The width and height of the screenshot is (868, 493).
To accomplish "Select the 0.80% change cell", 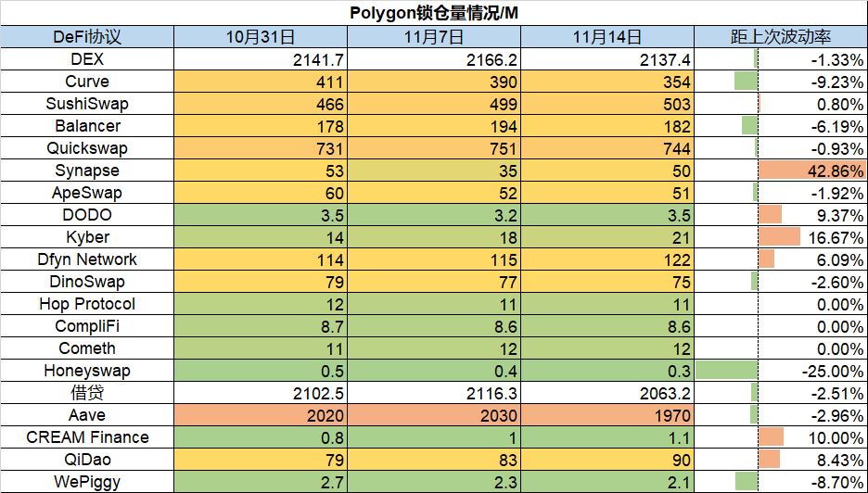I will 781,104.
